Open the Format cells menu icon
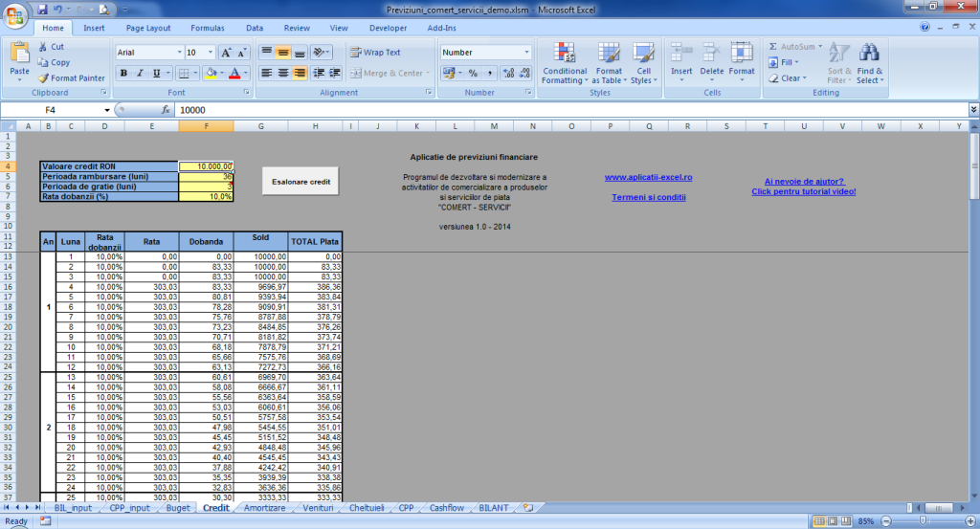 (742, 53)
